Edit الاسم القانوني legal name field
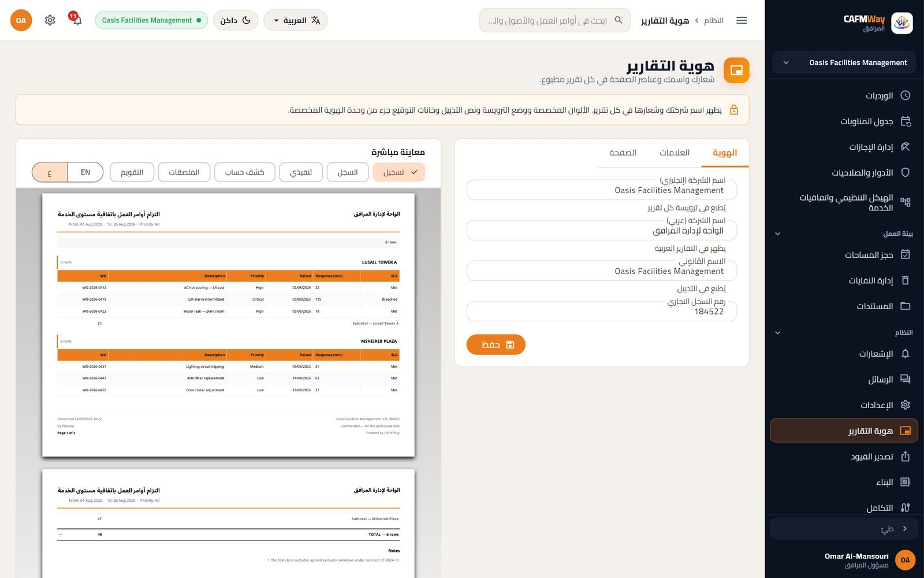The image size is (924, 578). point(602,271)
